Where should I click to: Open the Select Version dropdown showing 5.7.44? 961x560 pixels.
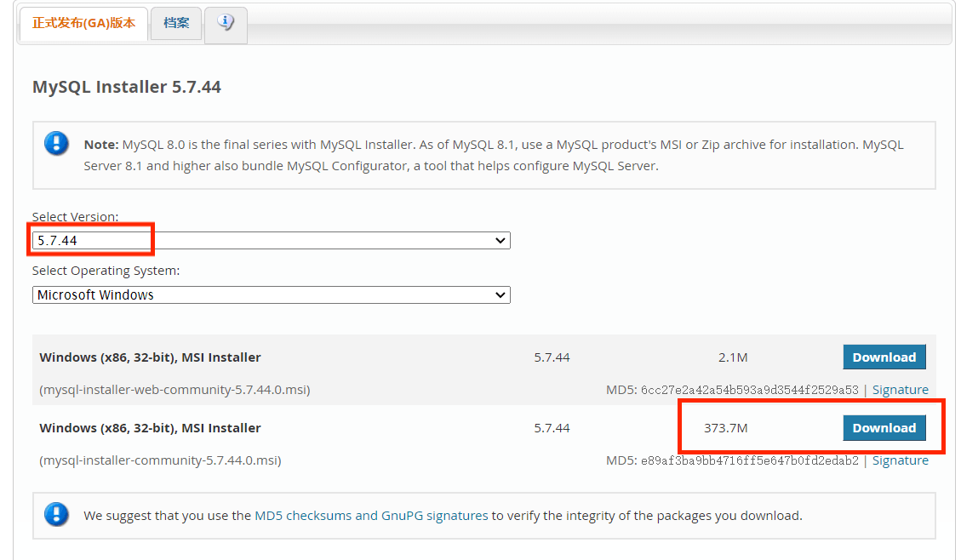coord(271,240)
